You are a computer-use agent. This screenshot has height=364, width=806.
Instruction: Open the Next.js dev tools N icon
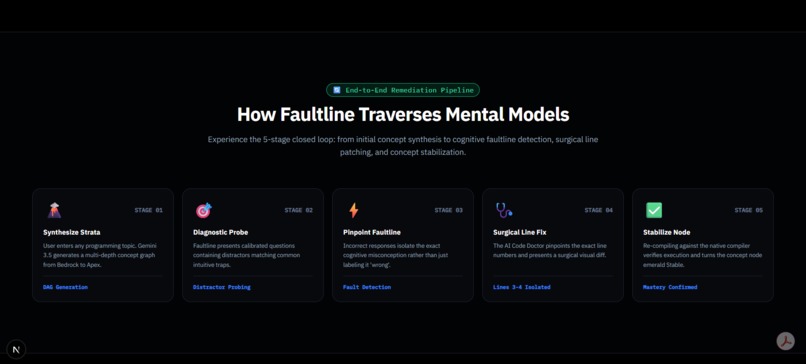tap(16, 350)
